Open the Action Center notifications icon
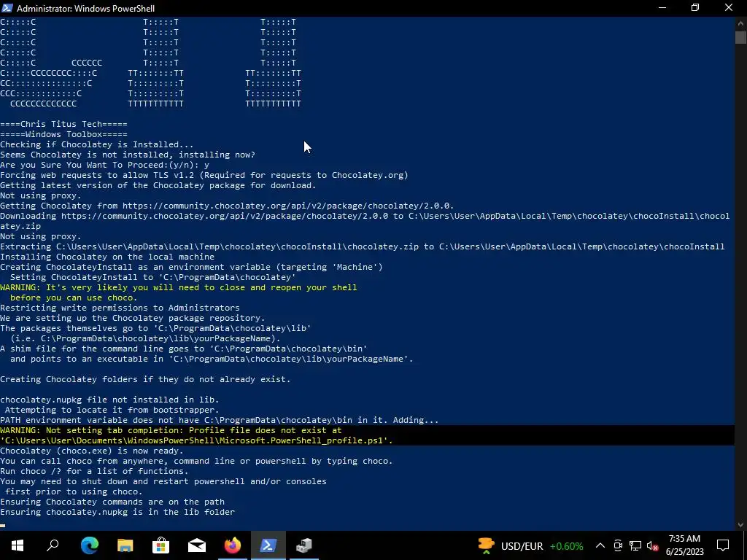 click(723, 545)
